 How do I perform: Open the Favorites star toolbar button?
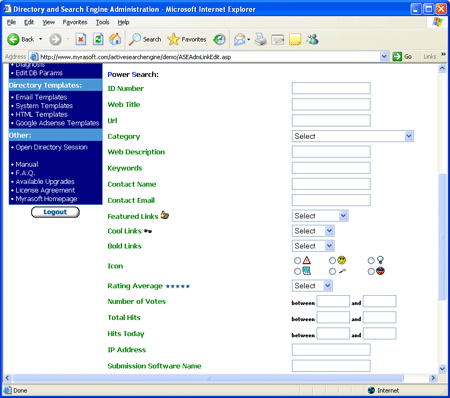[187, 39]
